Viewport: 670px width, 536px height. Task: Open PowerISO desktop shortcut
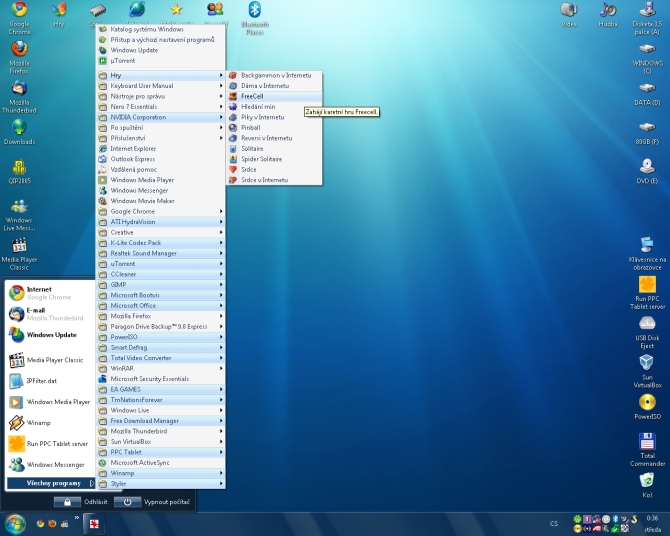tap(645, 402)
